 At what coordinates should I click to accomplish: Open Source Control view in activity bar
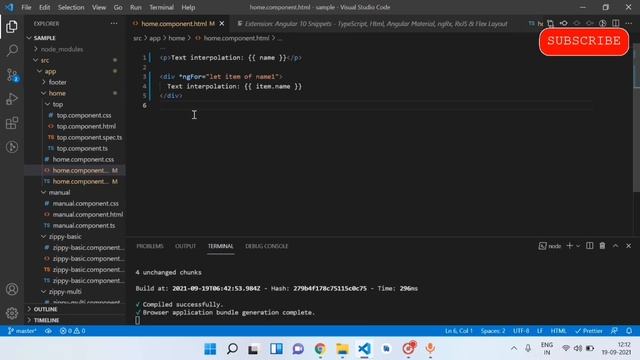point(12,75)
